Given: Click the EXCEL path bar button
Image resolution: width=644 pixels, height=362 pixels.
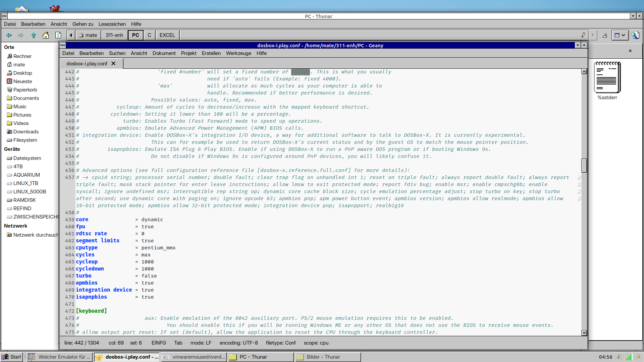Looking at the screenshot, I should [167, 35].
